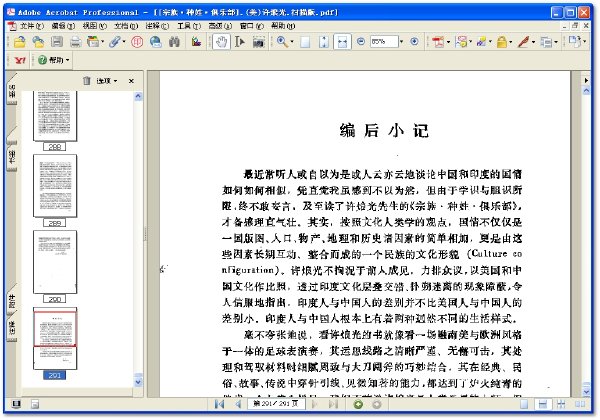Select page 289 thumbnail
The height and width of the screenshot is (420, 600).
click(x=55, y=186)
